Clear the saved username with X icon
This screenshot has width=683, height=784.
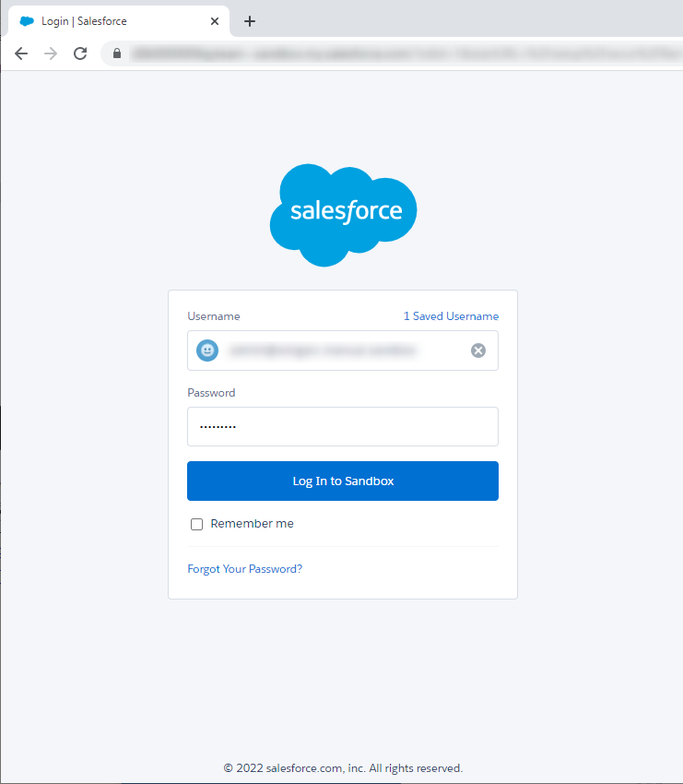478,350
